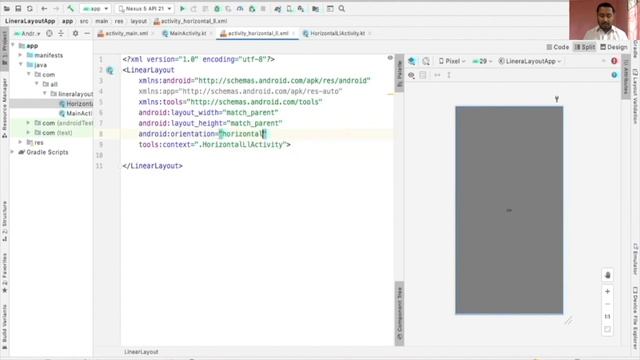Viewport: 640px width, 360px height.
Task: Toggle the pan hand tool in preview
Action: [x=607, y=275]
